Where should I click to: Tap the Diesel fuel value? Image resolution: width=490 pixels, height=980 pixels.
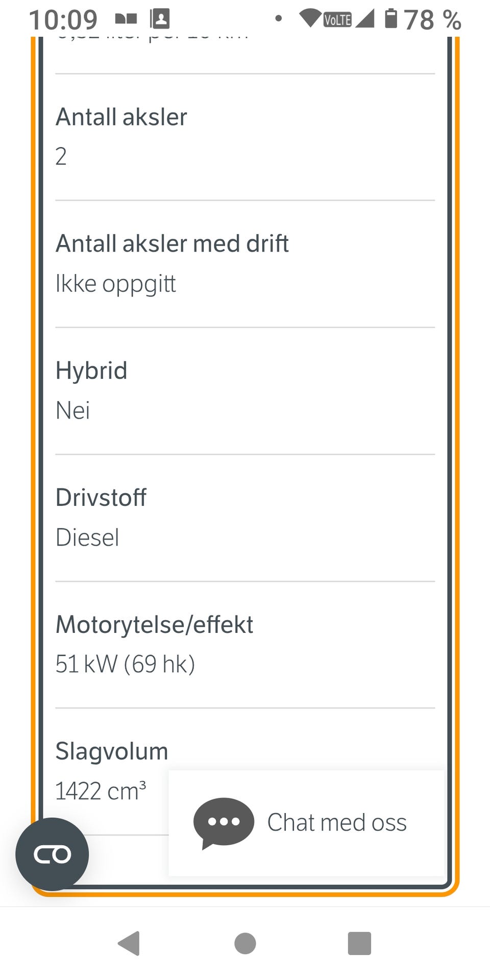[87, 537]
